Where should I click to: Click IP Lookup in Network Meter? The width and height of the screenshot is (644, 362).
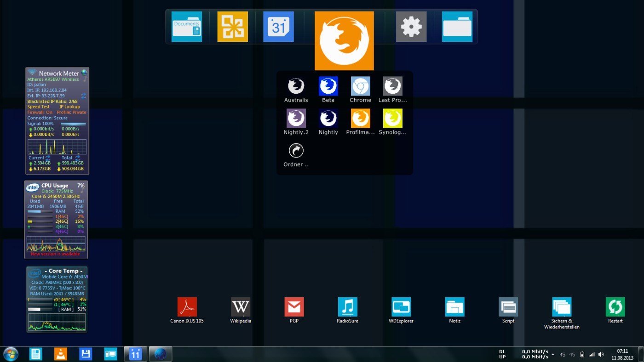pyautogui.click(x=69, y=107)
